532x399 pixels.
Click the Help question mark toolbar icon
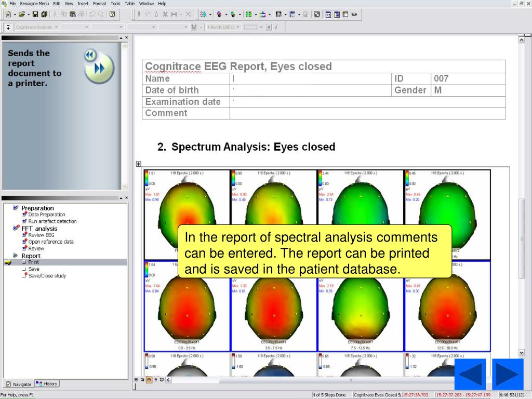pos(112,14)
